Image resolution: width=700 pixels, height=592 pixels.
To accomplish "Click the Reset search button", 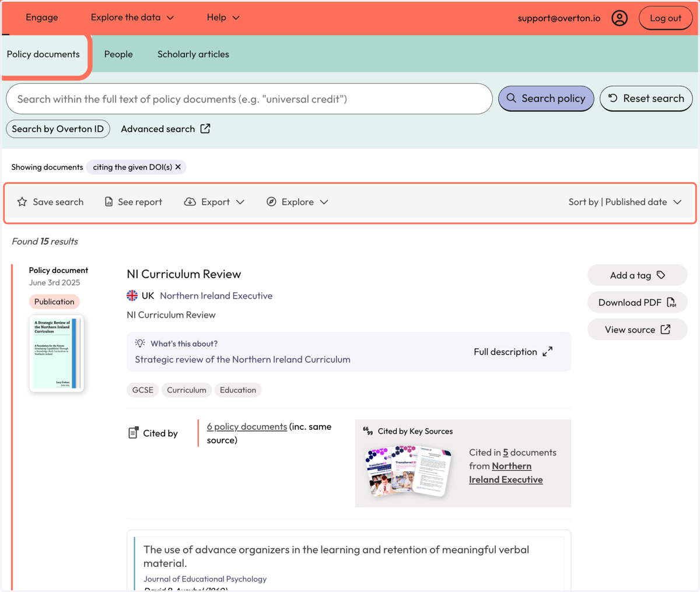I will pyautogui.click(x=646, y=99).
